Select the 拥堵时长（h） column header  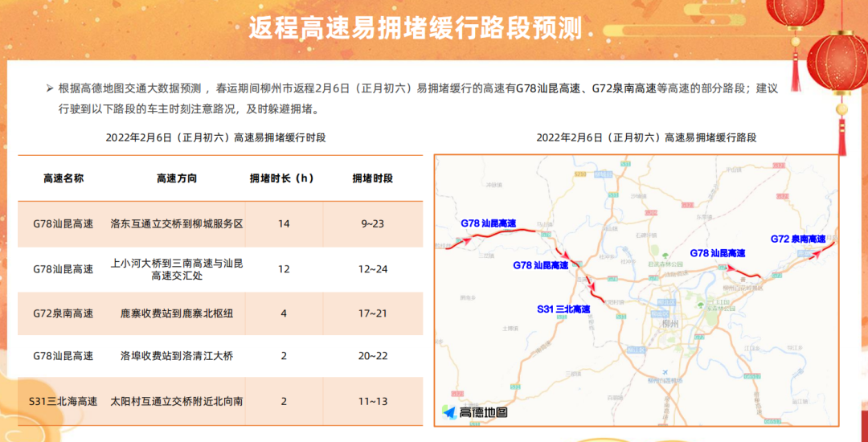(x=284, y=178)
